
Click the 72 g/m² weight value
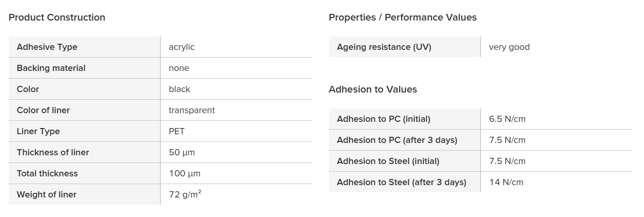pos(185,194)
